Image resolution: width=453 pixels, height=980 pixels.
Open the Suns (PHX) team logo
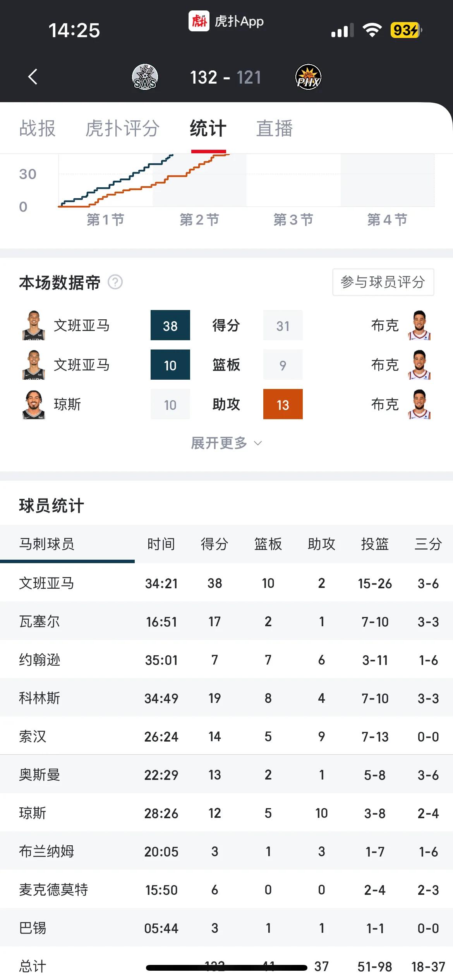(x=308, y=77)
